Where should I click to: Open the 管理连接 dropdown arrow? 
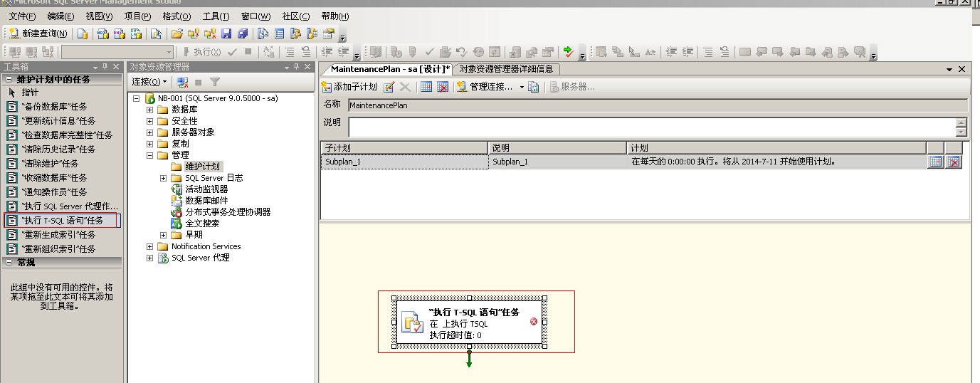tap(522, 87)
